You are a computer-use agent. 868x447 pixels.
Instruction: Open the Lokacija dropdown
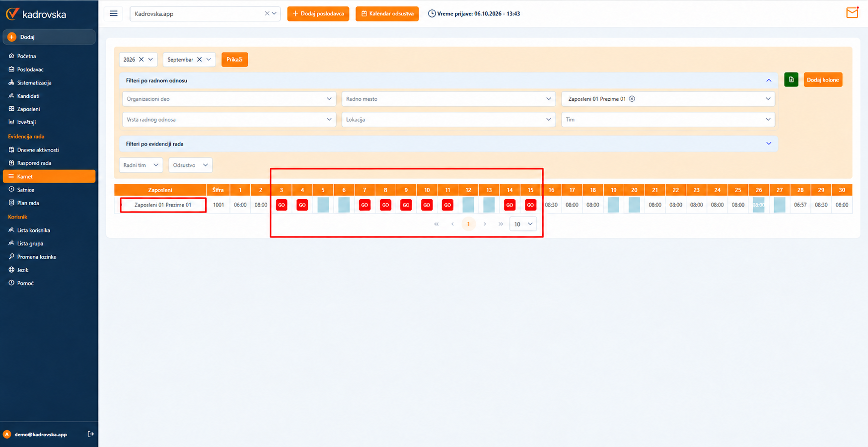tap(448, 120)
